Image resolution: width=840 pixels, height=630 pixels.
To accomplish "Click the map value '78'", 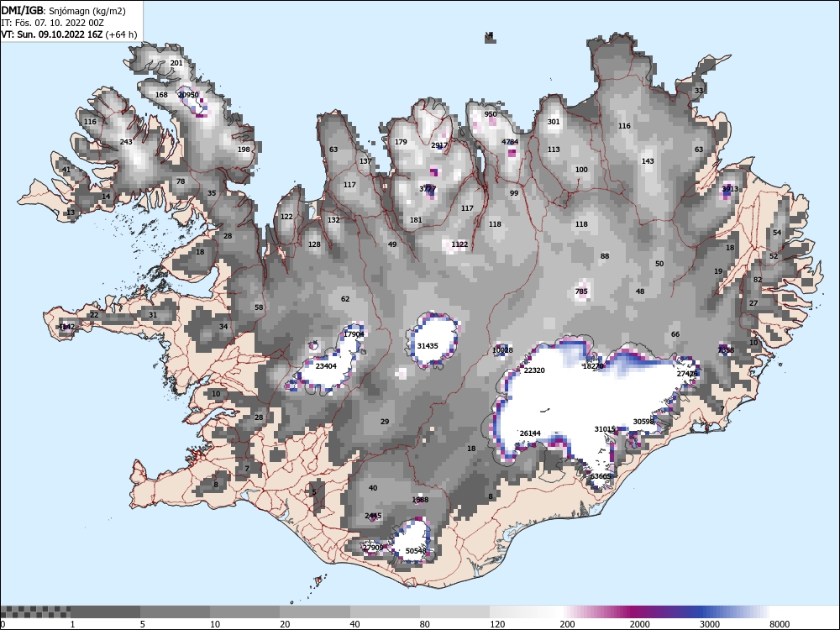I will click(181, 181).
